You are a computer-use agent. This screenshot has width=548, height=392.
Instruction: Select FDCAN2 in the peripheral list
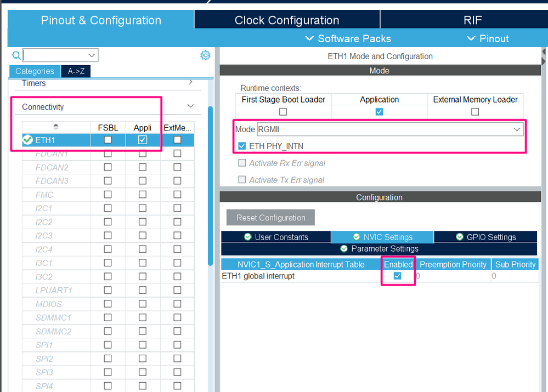52,167
